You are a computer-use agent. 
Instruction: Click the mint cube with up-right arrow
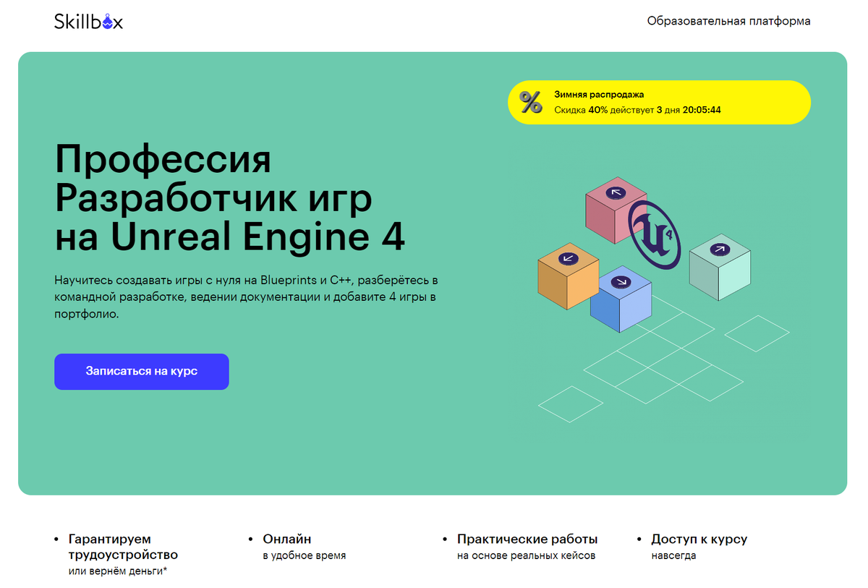(x=720, y=268)
